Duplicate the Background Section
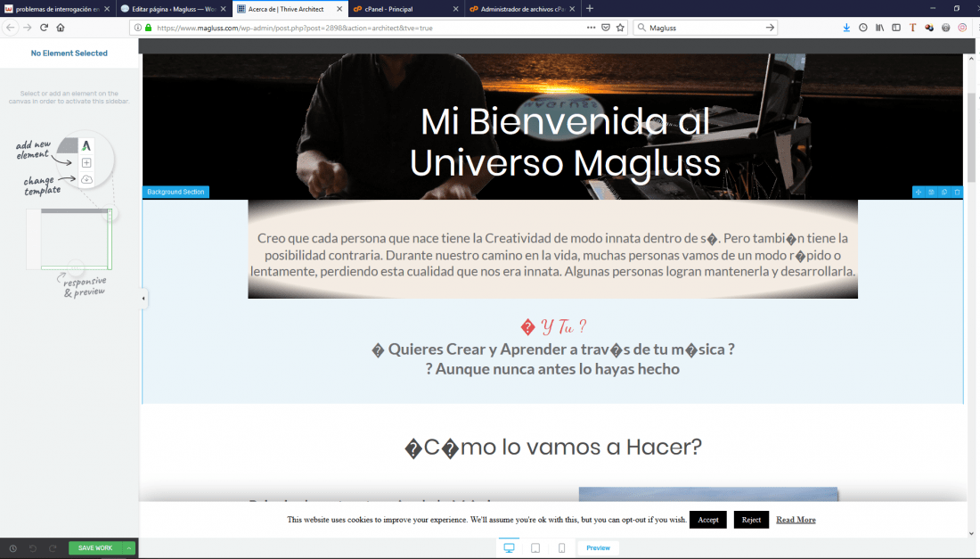The image size is (980, 559). coord(944,192)
